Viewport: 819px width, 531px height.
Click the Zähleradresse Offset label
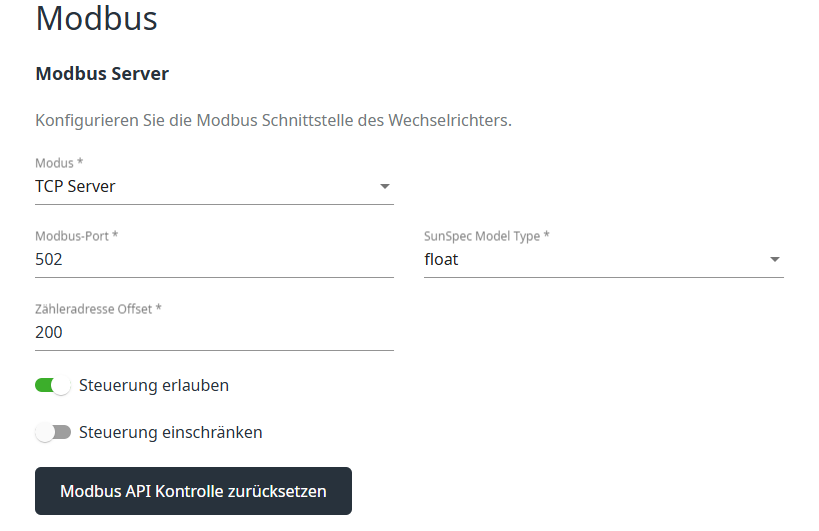(98, 309)
